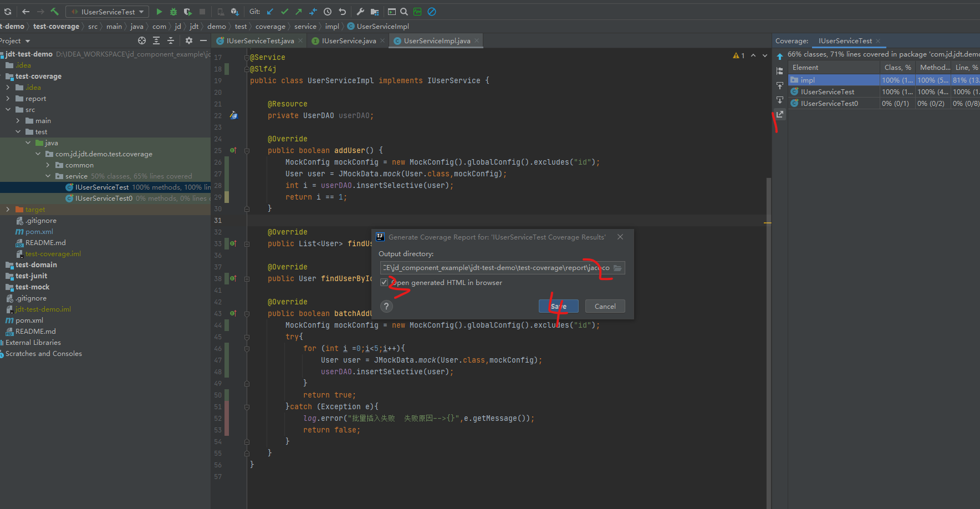Close the IUserService.java tab
980x509 pixels.
[x=382, y=40]
